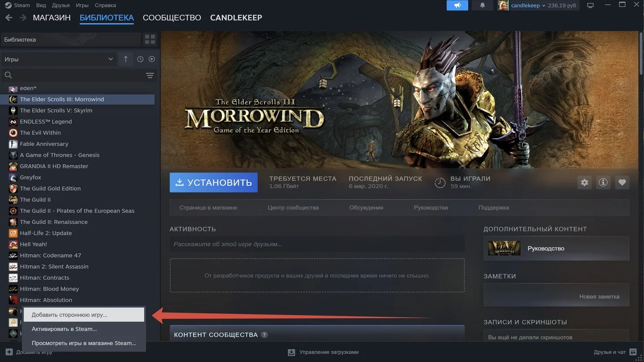
Task: Click the candlekeep profile avatar
Action: 503,5
